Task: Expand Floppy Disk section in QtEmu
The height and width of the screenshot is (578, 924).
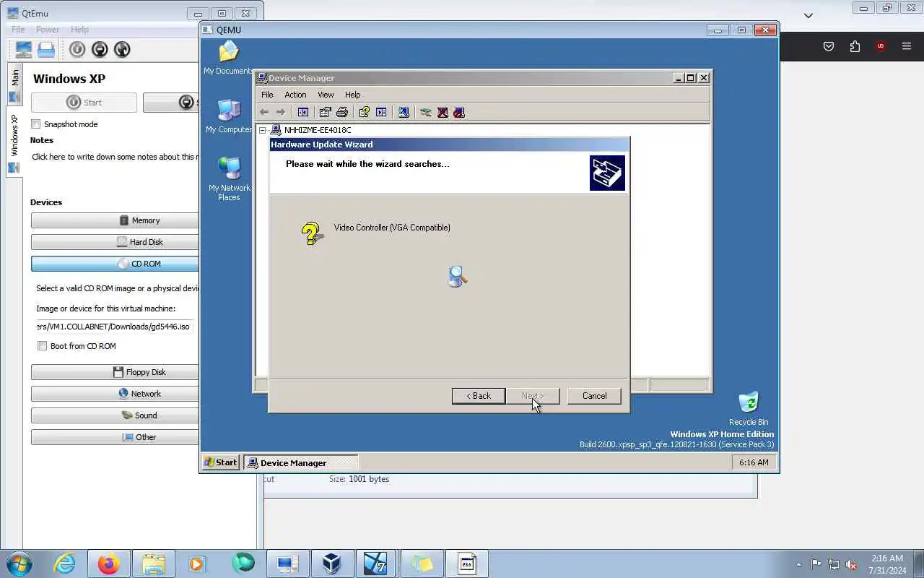Action: (x=115, y=372)
